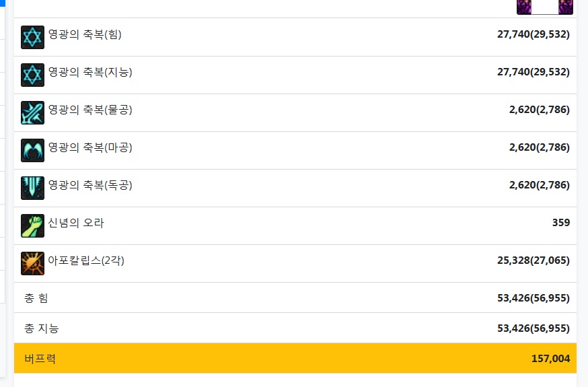
Task: Select the 영광의 축복(마공) wings icon
Action: (x=32, y=150)
